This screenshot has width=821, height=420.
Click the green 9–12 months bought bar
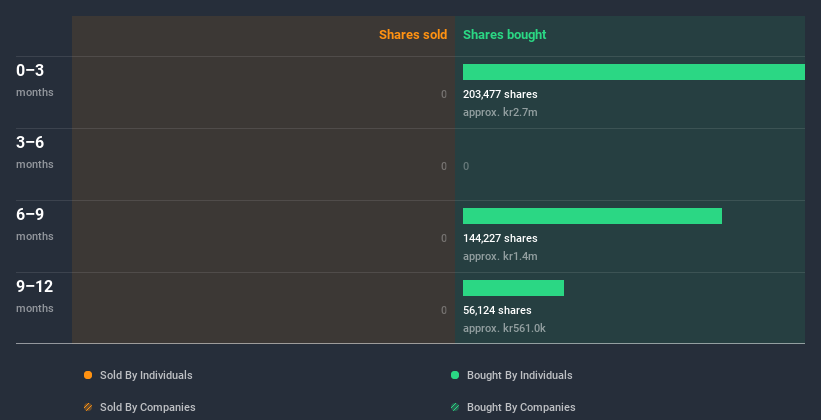[x=513, y=288]
